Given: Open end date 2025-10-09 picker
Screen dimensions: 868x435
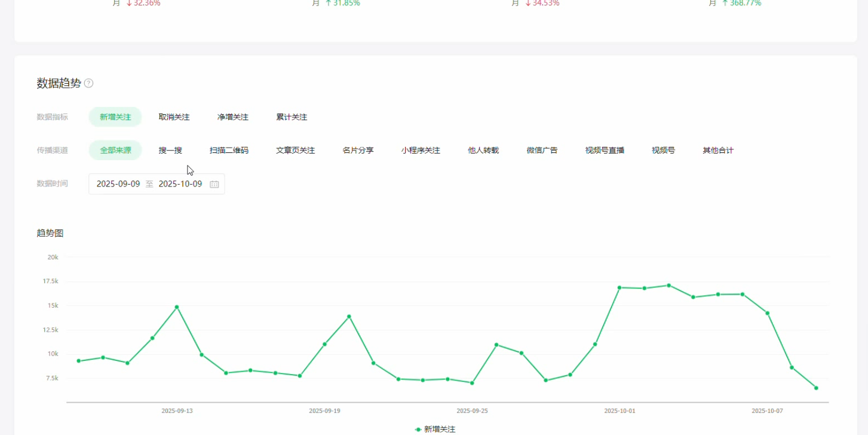Looking at the screenshot, I should click(180, 184).
